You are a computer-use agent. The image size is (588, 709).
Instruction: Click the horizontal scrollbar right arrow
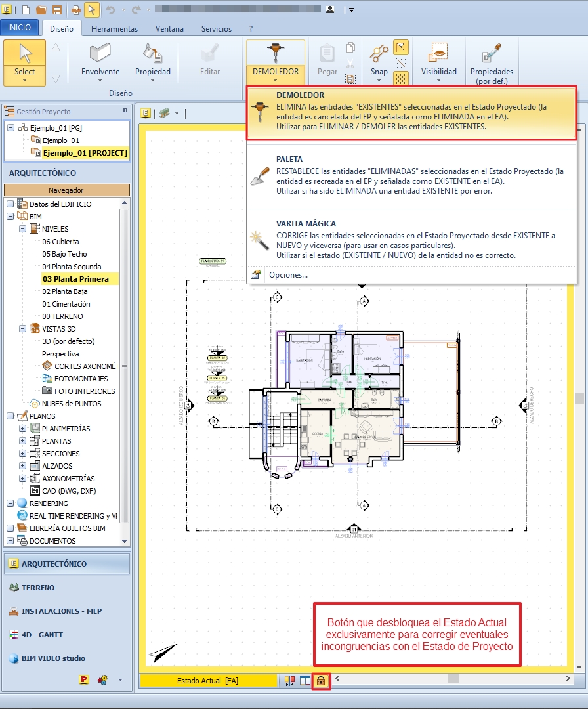pyautogui.click(x=568, y=679)
